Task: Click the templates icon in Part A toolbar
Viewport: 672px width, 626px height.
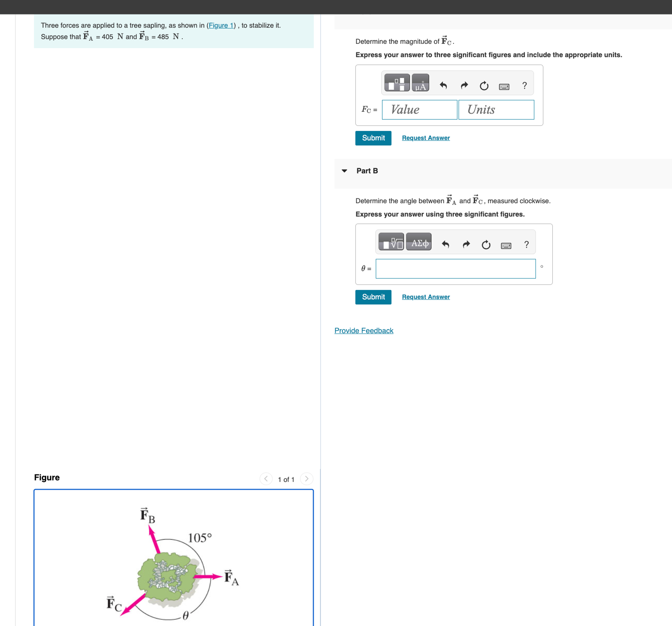Action: [397, 82]
